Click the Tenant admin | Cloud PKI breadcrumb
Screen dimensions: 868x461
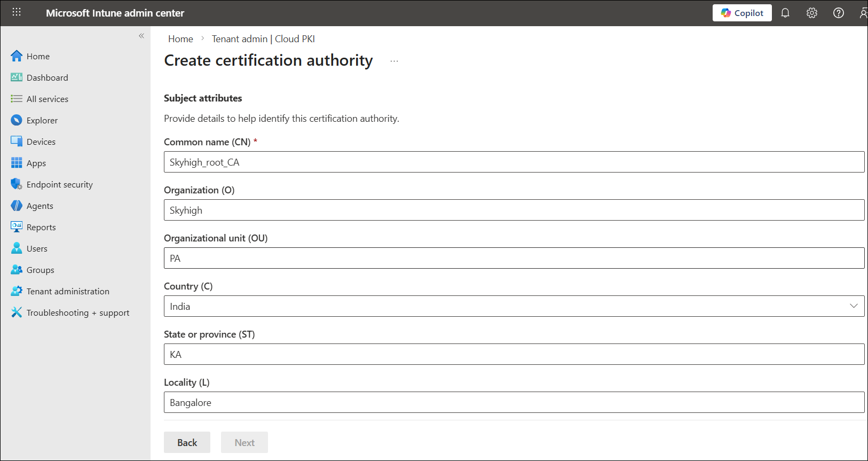pyautogui.click(x=263, y=39)
